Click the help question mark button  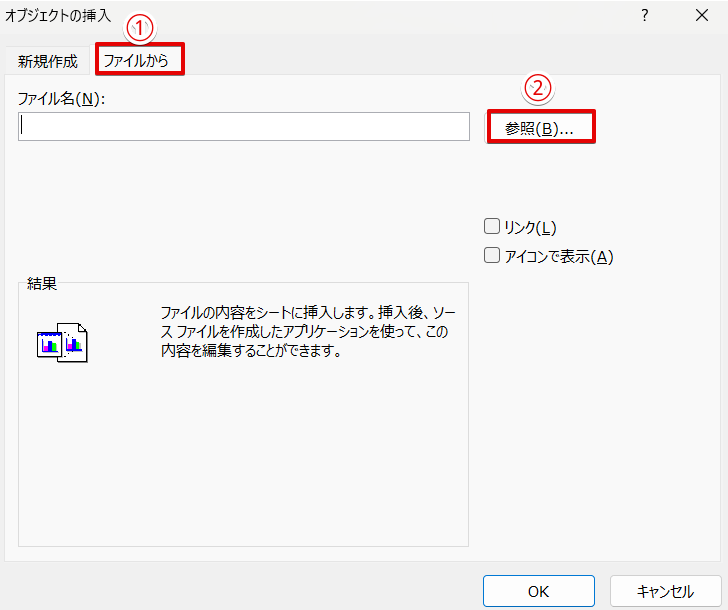click(645, 15)
